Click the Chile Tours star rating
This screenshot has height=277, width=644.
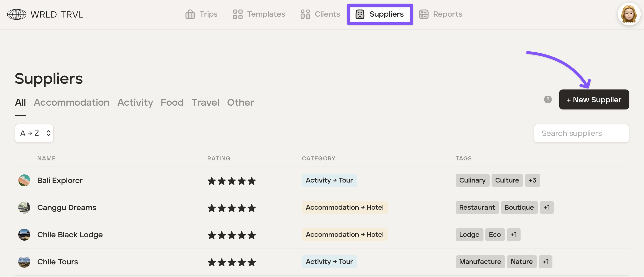click(x=231, y=262)
